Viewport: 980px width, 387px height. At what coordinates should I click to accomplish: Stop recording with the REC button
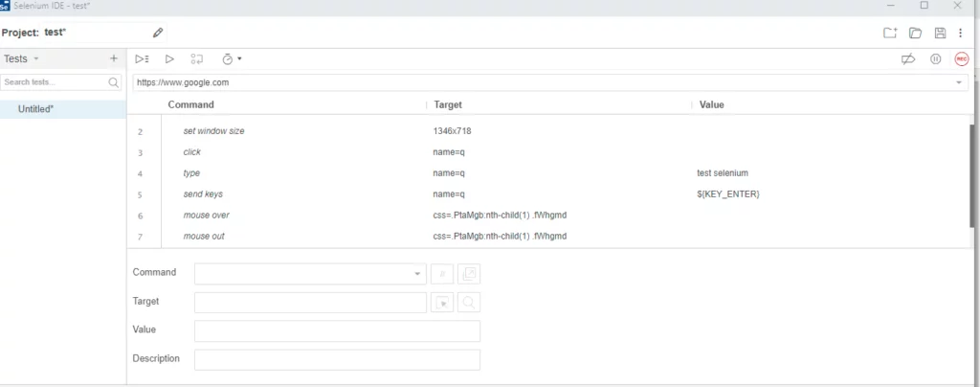tap(961, 58)
